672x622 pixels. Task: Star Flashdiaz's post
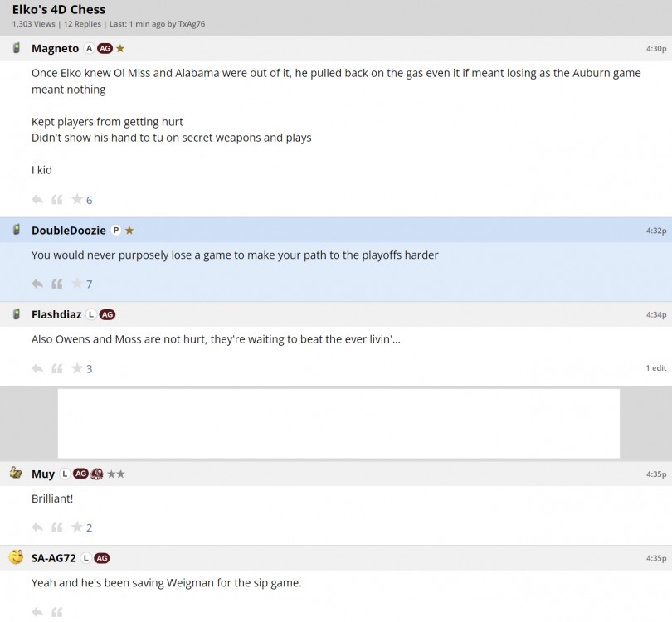pyautogui.click(x=77, y=368)
